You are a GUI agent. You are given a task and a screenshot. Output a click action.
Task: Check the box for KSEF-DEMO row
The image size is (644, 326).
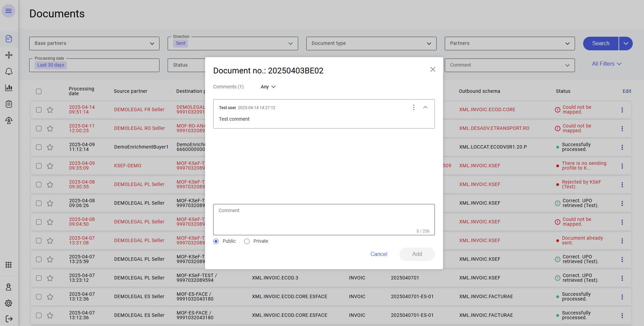pyautogui.click(x=39, y=166)
